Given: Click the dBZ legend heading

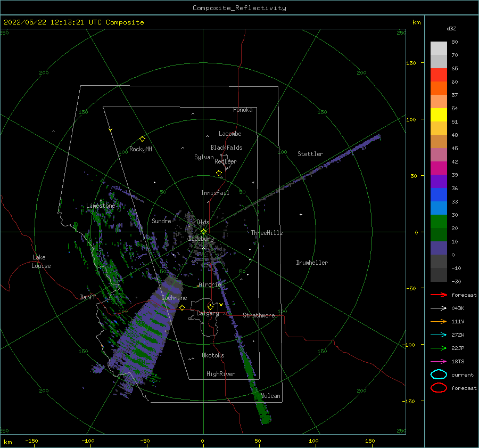Looking at the screenshot, I should tap(451, 29).
